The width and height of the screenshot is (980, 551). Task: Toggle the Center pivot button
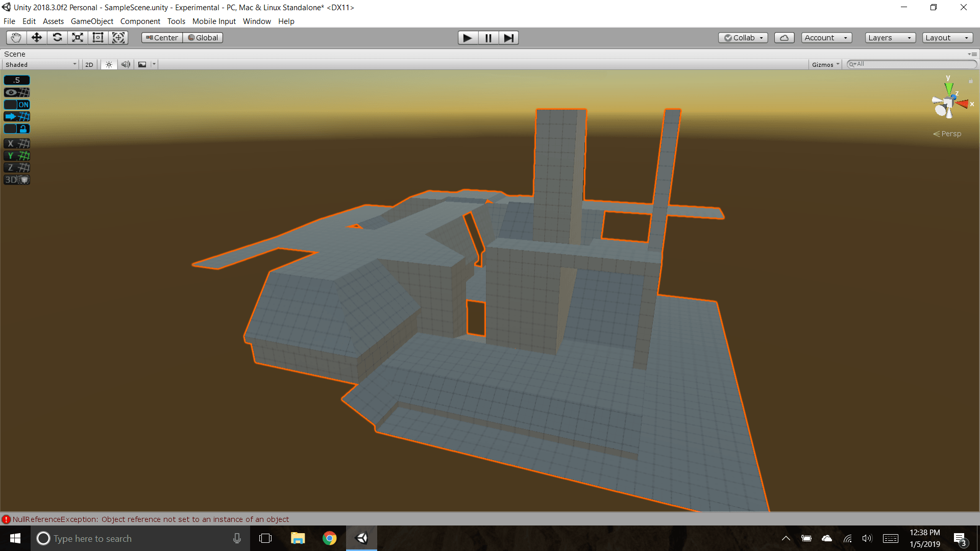click(x=162, y=38)
